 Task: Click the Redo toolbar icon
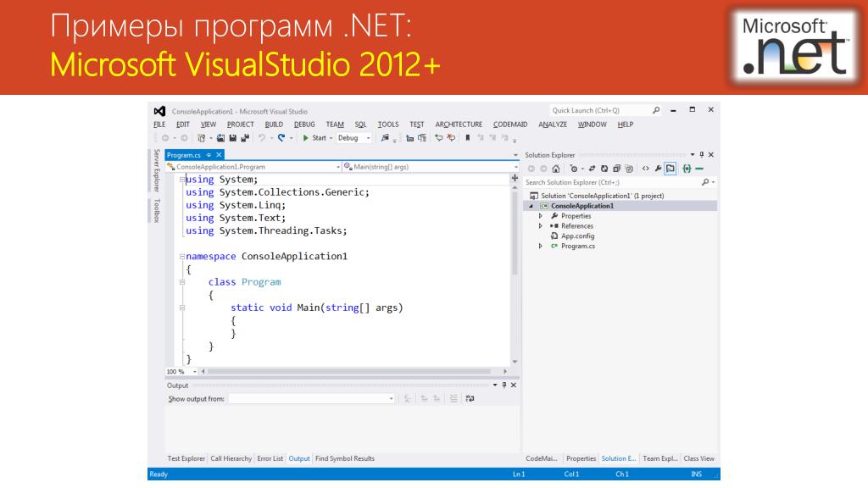281,138
